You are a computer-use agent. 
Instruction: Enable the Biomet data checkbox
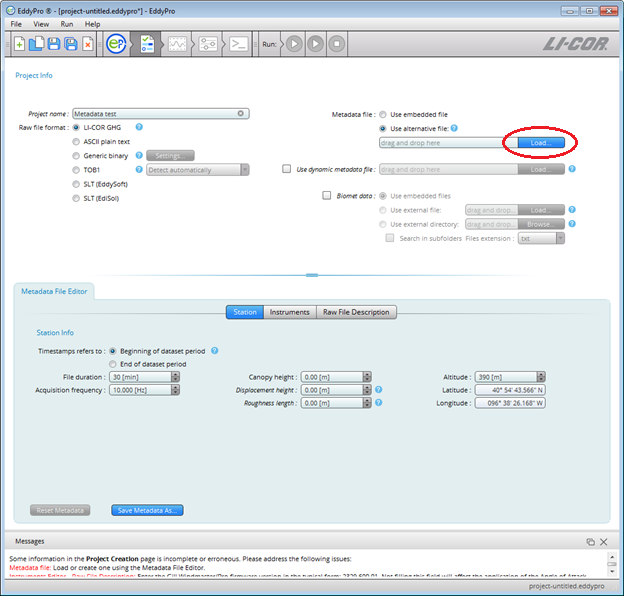(326, 195)
